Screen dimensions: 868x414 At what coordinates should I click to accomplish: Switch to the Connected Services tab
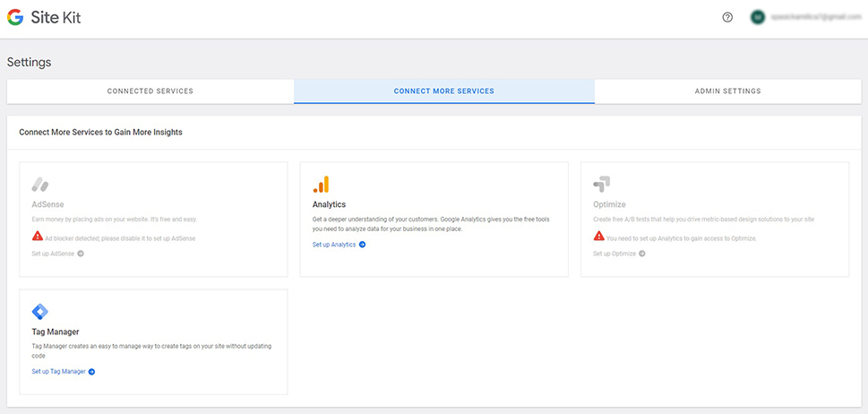[150, 91]
